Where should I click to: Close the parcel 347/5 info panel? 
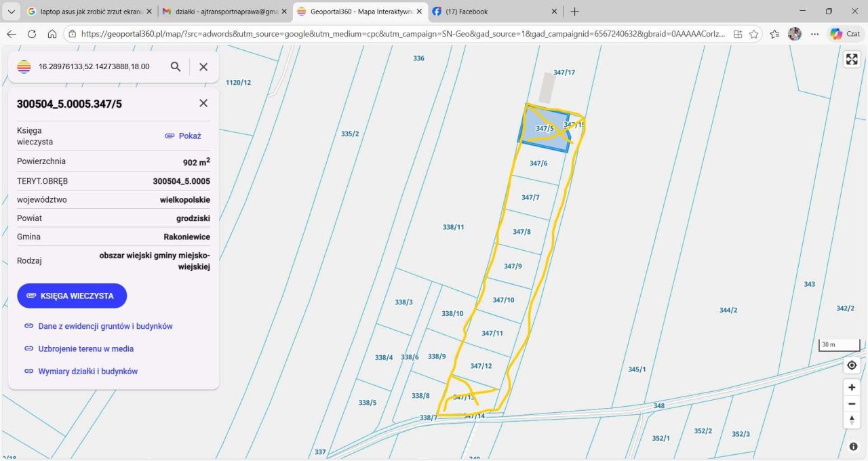(x=203, y=103)
